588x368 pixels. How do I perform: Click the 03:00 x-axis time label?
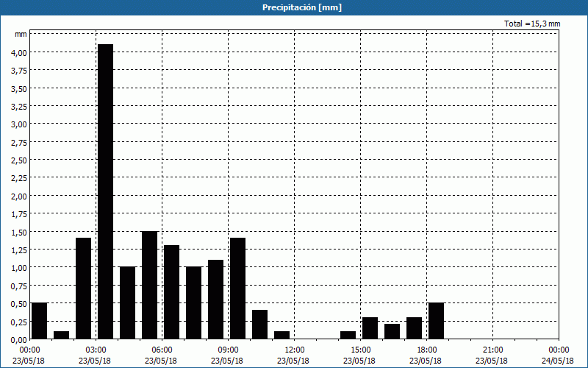[96, 350]
